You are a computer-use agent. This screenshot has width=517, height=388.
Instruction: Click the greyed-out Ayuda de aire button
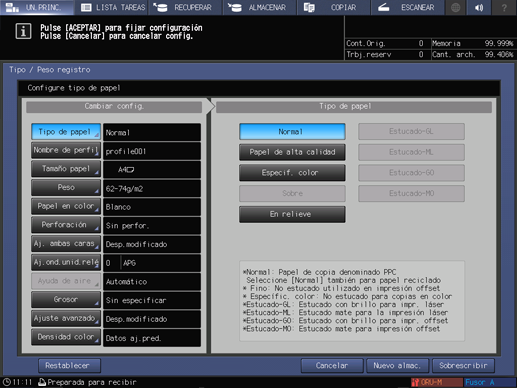[66, 281]
